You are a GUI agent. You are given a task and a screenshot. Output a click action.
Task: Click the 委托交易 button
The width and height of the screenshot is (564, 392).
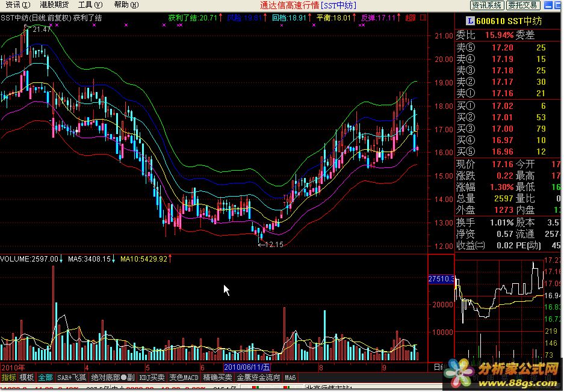(x=523, y=5)
